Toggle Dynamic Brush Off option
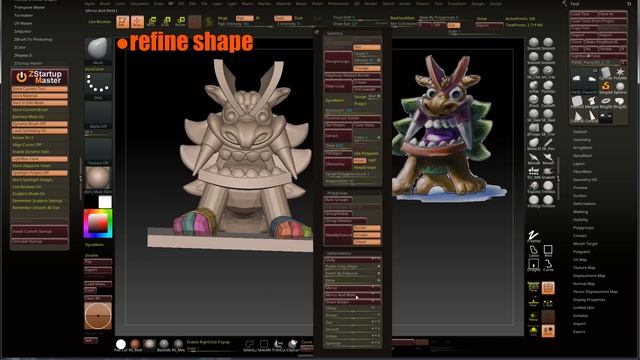 tap(40, 124)
